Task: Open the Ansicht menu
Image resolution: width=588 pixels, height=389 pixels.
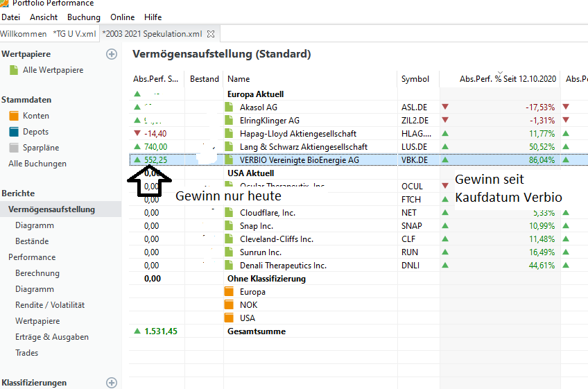Action: point(44,17)
